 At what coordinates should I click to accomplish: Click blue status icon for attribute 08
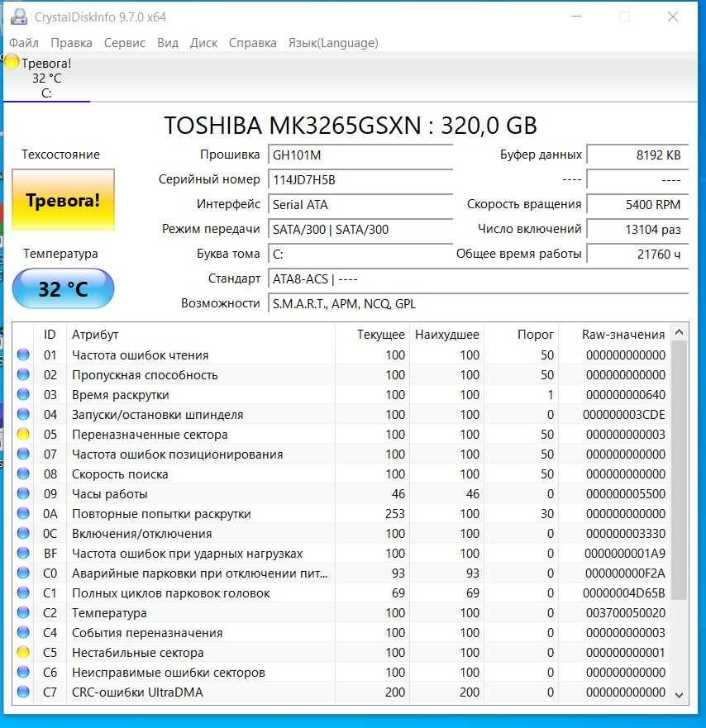point(23,474)
